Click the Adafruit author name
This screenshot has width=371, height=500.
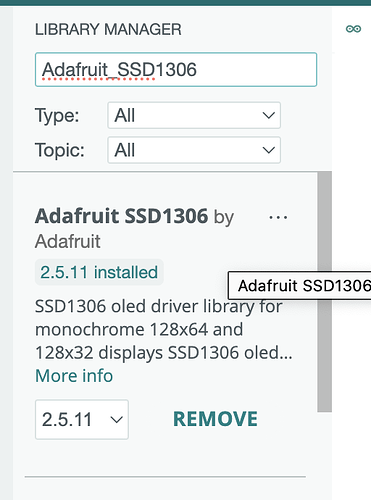[x=68, y=241]
